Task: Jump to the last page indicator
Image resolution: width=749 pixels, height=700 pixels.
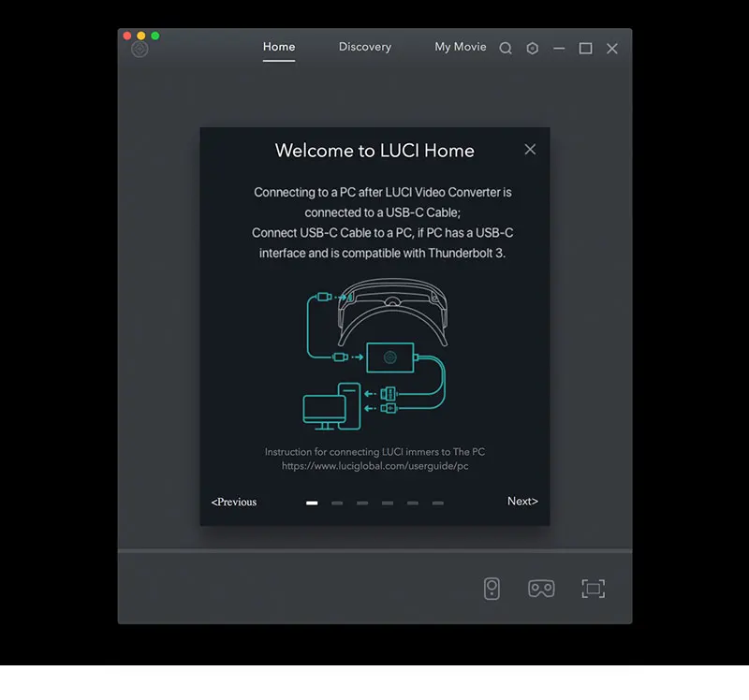Action: [x=438, y=503]
